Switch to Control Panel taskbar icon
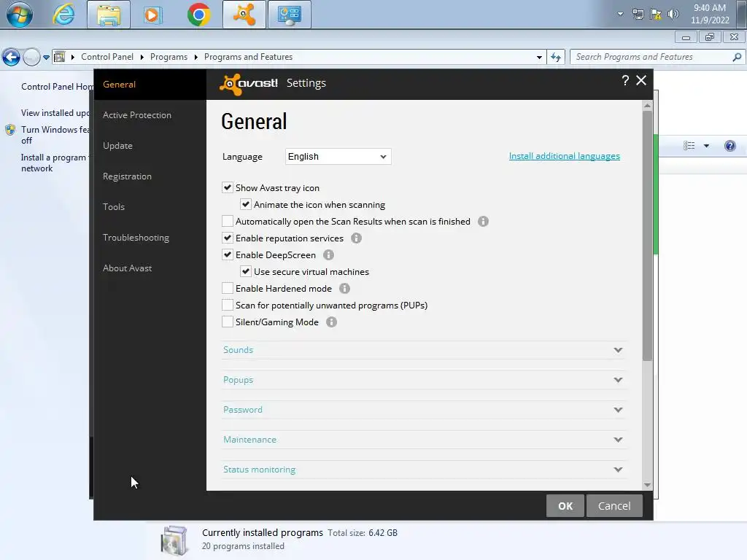The image size is (747, 560). click(x=289, y=15)
